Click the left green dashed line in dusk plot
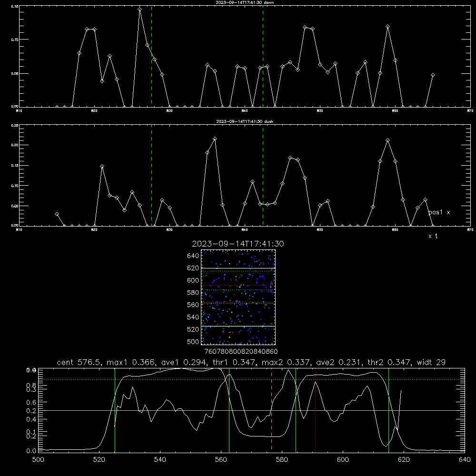The width and height of the screenshot is (476, 476). (151, 175)
